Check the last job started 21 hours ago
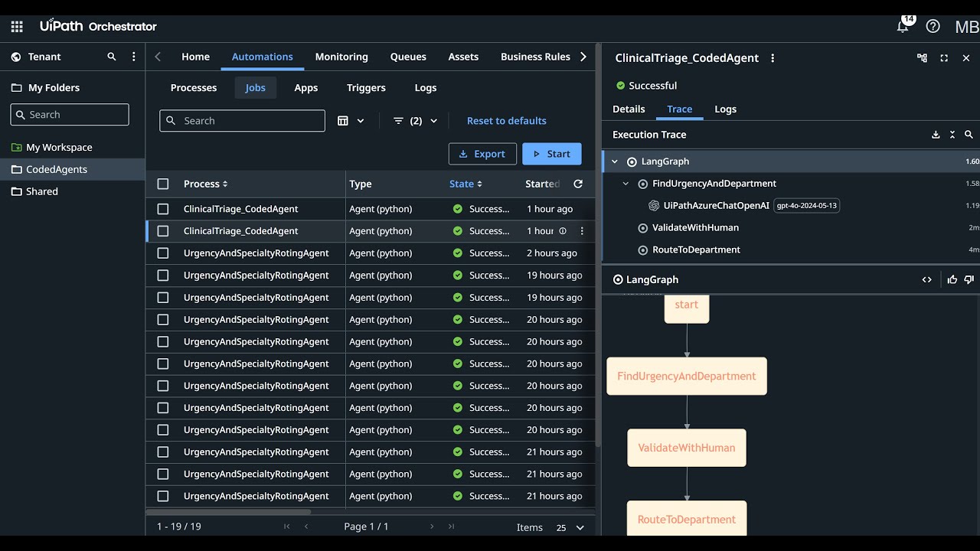This screenshot has height=551, width=980. [x=163, y=497]
